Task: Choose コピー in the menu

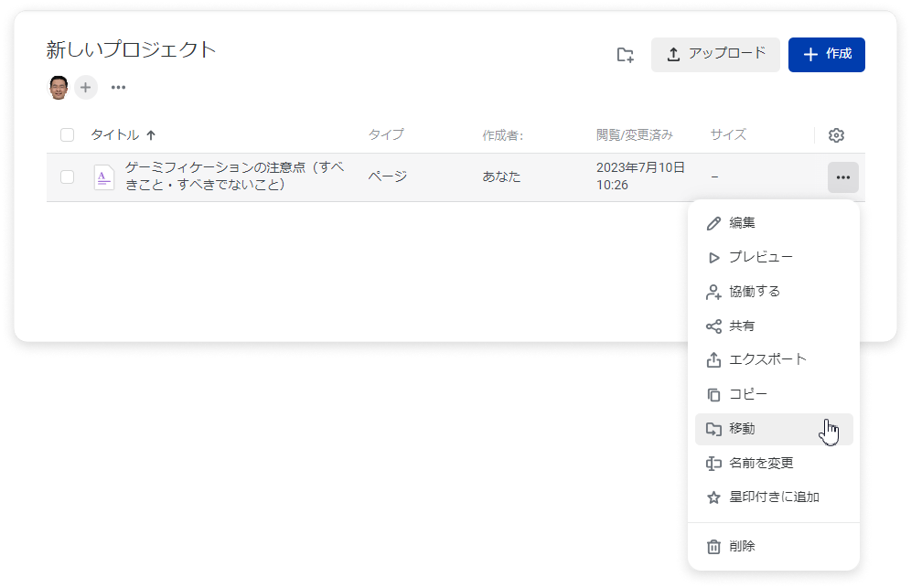Action: coord(774,394)
